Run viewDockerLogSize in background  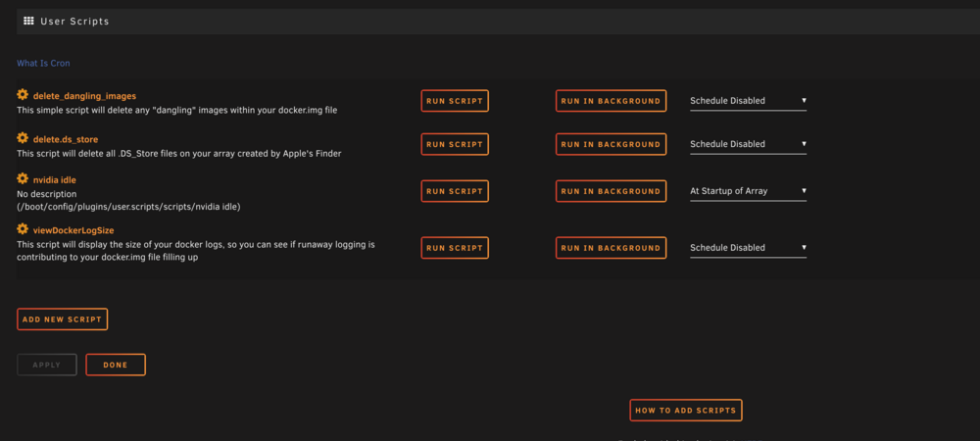[x=611, y=248]
